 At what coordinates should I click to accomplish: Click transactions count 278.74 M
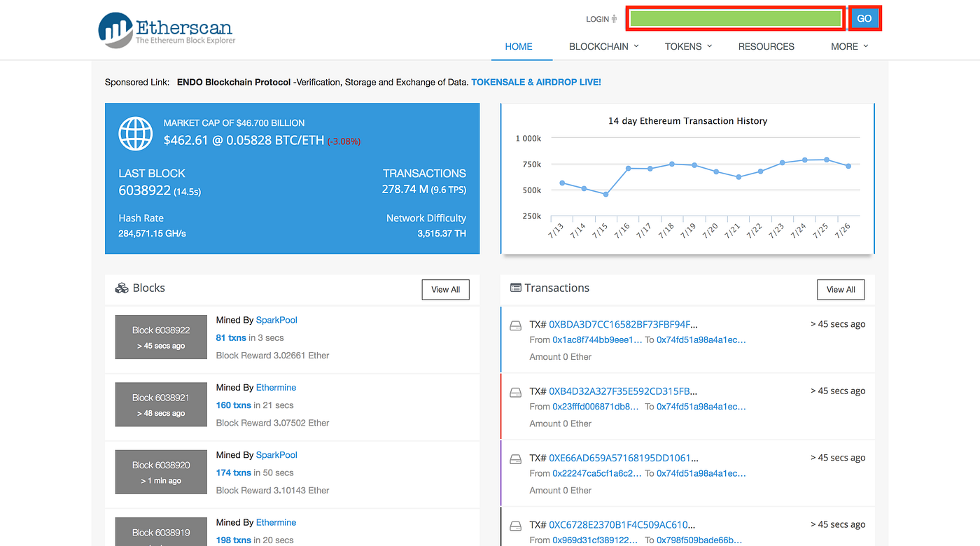click(x=405, y=189)
